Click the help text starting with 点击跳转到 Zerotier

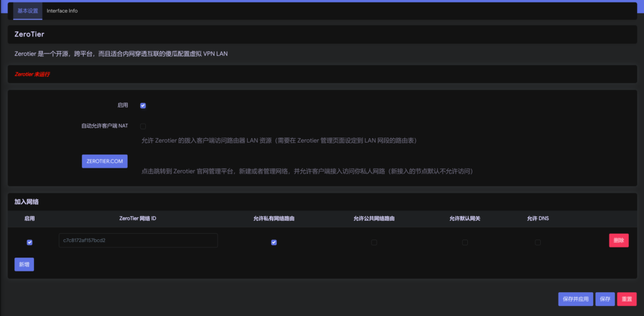click(307, 171)
